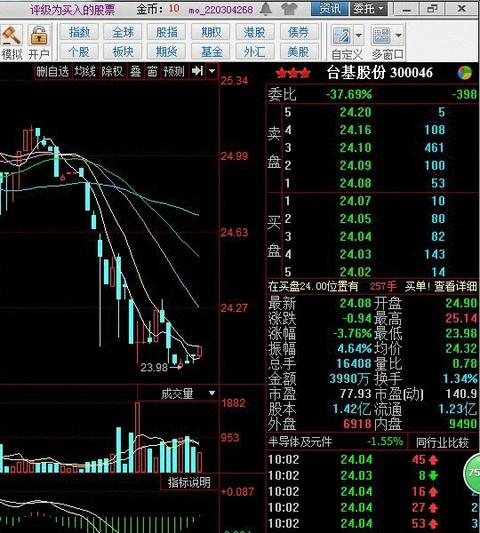
Task: Click the notification bell icon
Action: coord(266,9)
